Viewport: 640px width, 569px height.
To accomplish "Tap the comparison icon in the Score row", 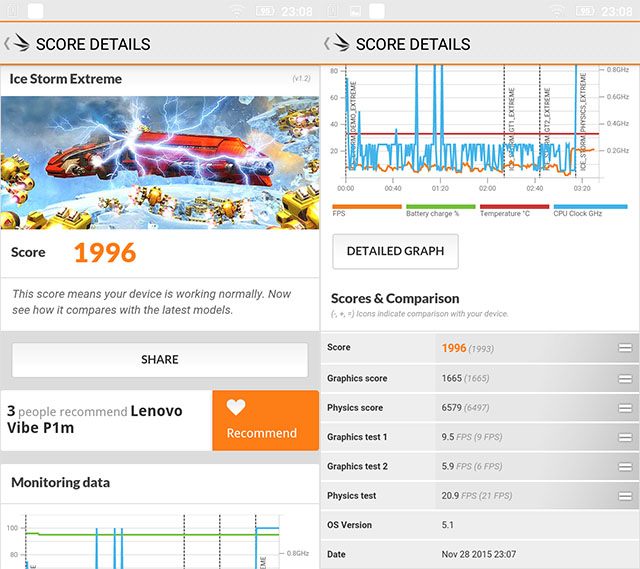I will (625, 348).
